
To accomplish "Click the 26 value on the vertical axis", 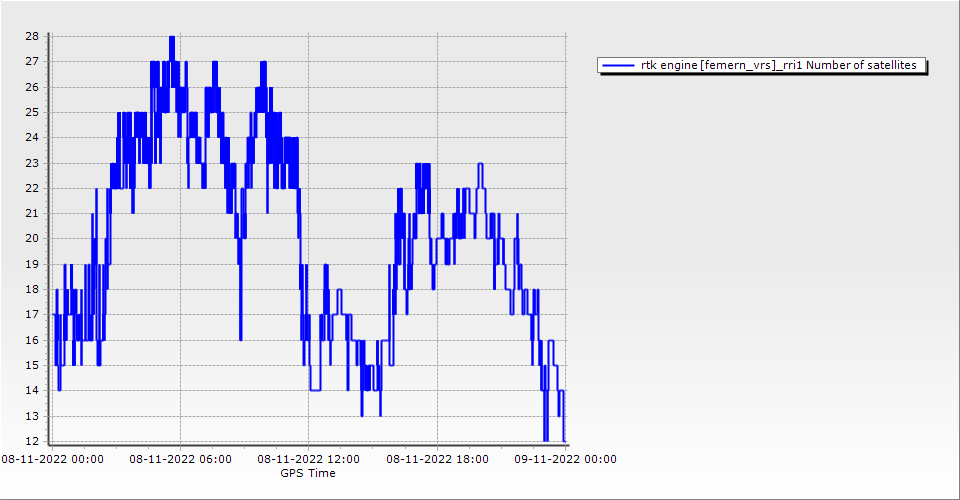I will (31, 87).
